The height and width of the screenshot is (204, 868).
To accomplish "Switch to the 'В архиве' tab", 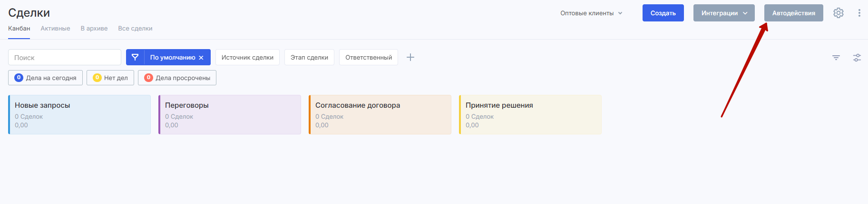I will coord(94,29).
